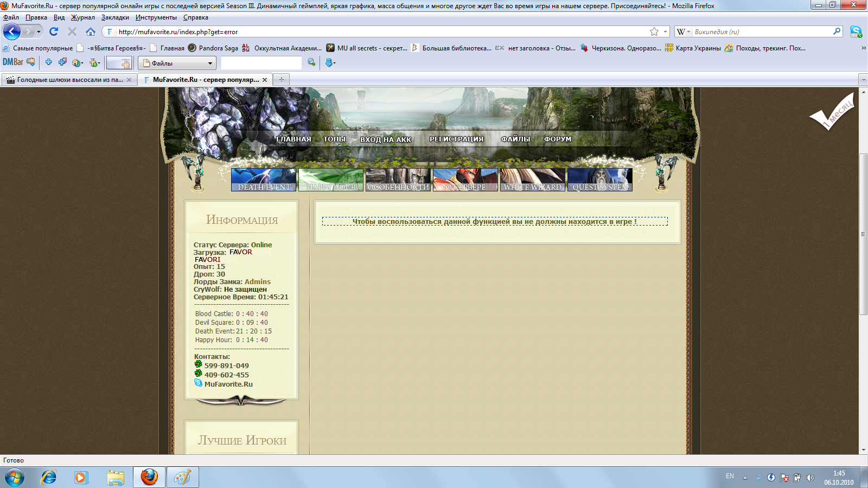Open Windows Explorer folder on taskbar
This screenshot has width=868, height=488.
[x=116, y=477]
